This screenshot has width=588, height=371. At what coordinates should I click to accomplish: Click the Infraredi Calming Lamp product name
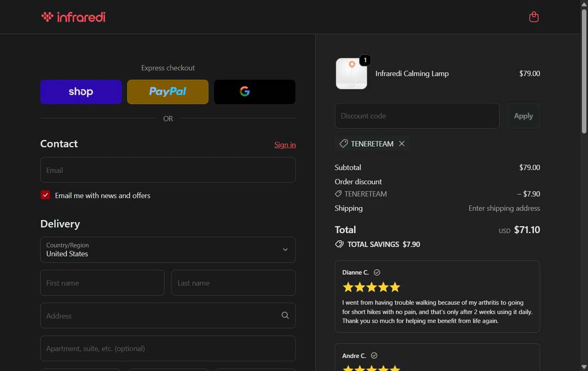[x=412, y=74]
